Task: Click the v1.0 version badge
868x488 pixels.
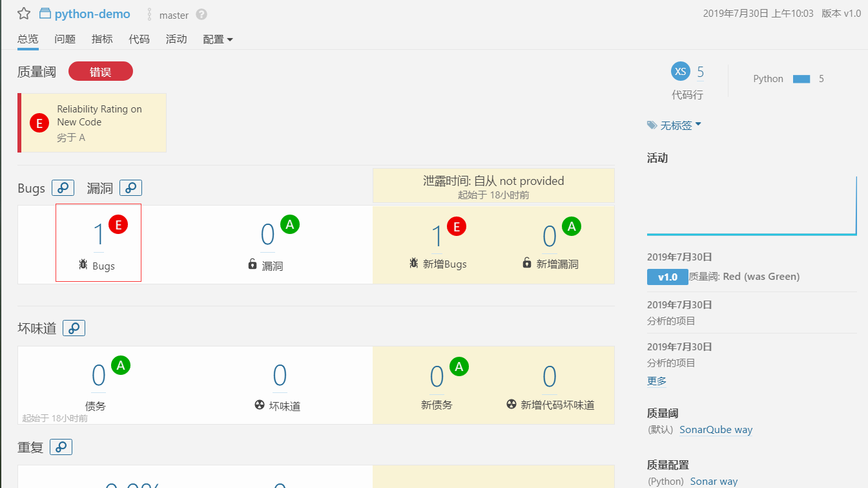Action: [x=667, y=277]
